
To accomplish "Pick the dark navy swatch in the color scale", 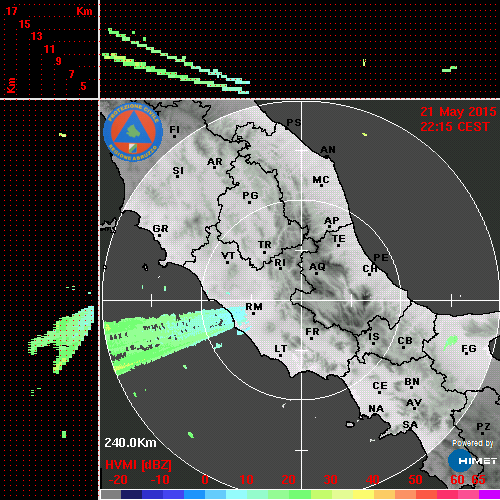I will tap(131, 495).
